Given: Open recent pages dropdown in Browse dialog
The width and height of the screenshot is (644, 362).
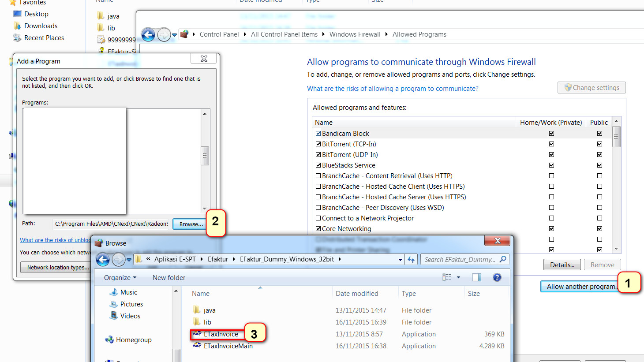Looking at the screenshot, I should coord(129,260).
